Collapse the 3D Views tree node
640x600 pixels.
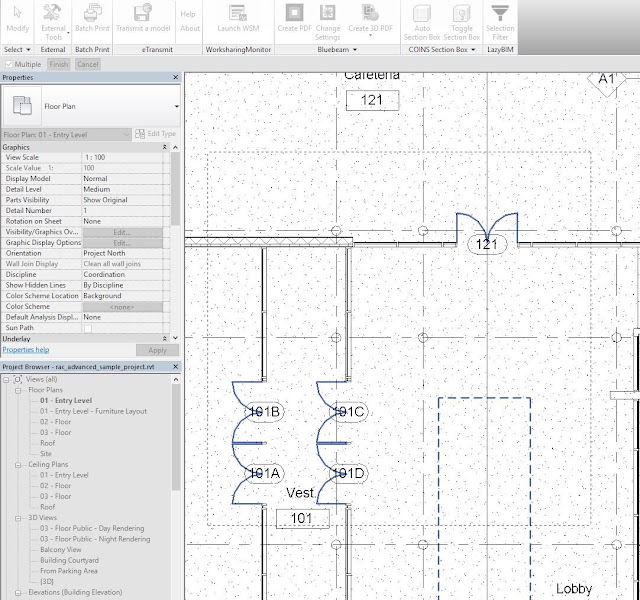pos(18,518)
